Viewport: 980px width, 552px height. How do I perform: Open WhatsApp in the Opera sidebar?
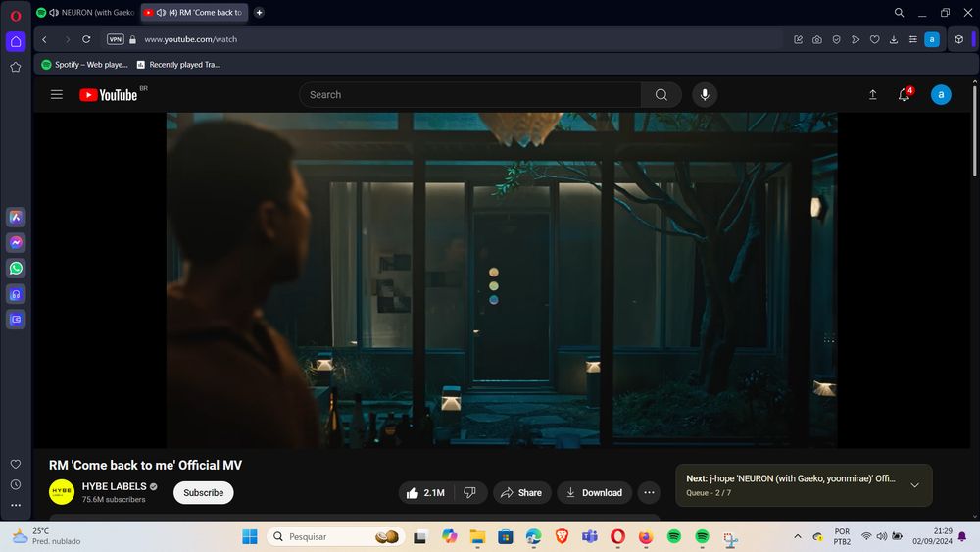(x=16, y=269)
